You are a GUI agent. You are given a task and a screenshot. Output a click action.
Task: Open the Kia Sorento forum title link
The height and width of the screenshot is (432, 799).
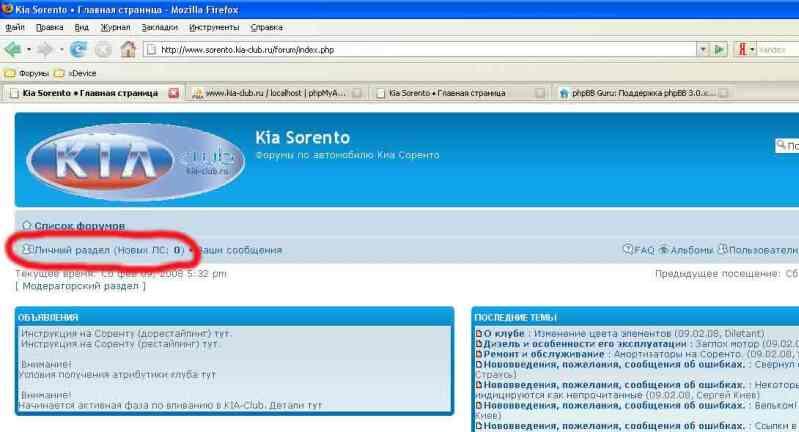pos(302,138)
